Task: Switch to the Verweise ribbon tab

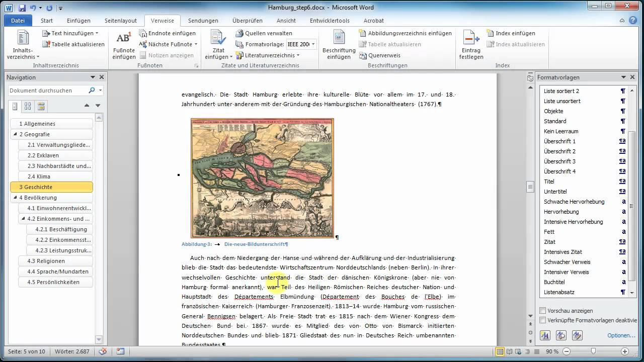Action: [x=162, y=21]
